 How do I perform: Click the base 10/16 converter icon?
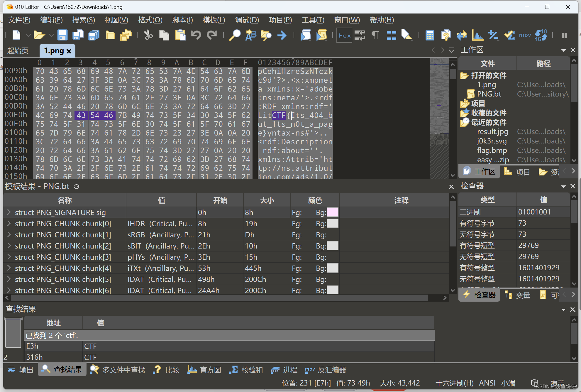tap(541, 35)
